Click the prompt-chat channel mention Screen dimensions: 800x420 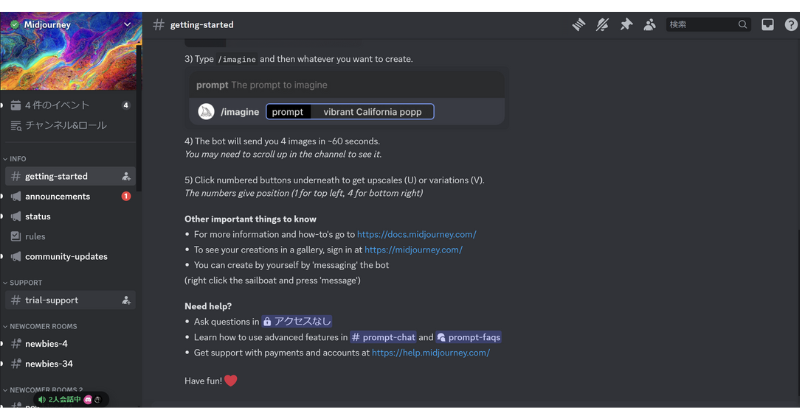[x=383, y=337]
